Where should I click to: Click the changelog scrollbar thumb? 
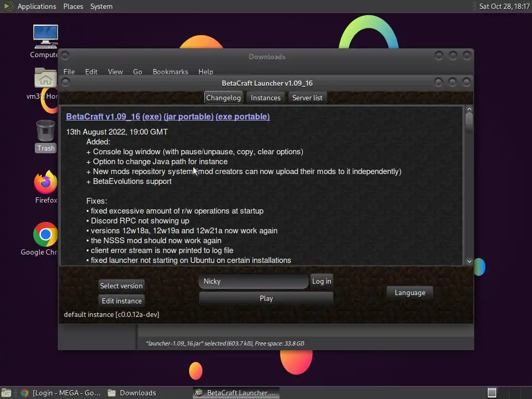pyautogui.click(x=469, y=122)
